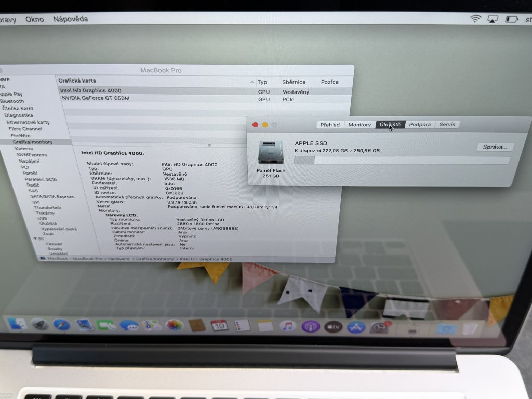Select Tiskárny in sidebar
This screenshot has width=532, height=399.
(x=45, y=213)
